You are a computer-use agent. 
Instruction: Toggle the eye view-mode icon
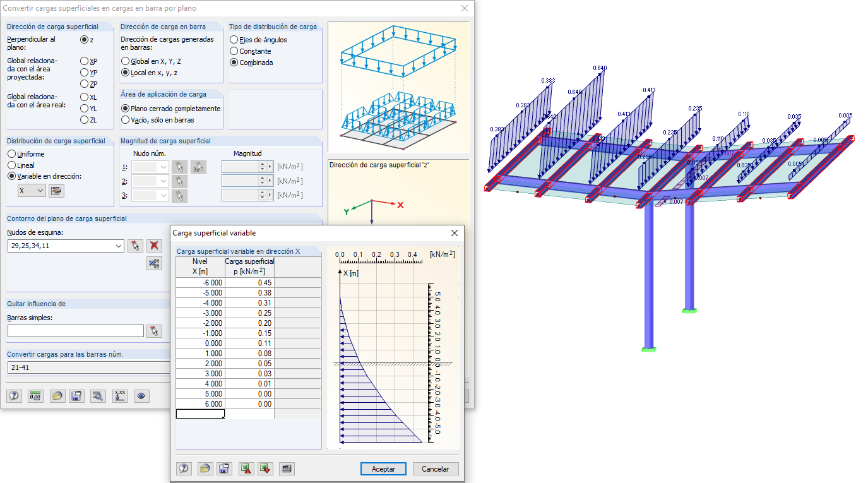(141, 396)
